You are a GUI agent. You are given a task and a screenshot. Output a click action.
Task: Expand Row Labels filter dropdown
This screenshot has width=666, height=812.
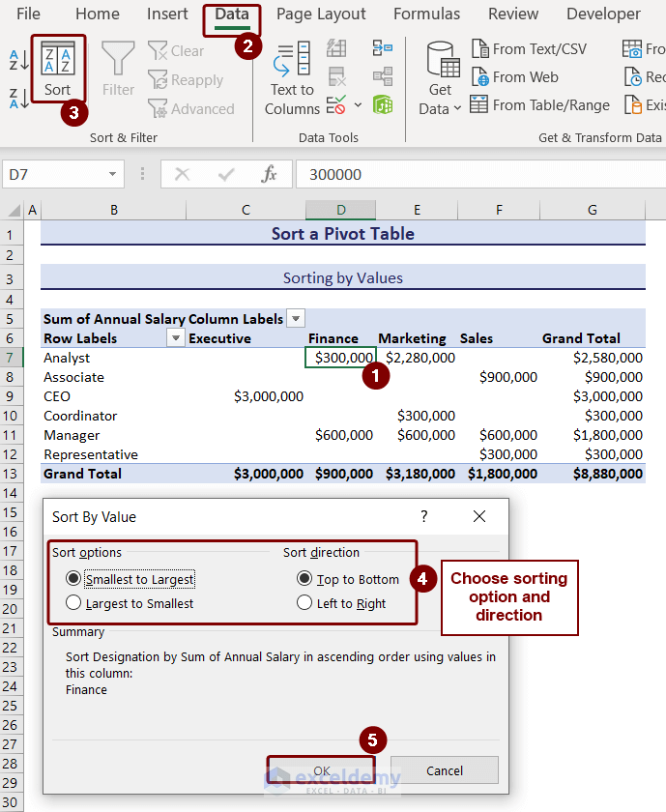176,337
